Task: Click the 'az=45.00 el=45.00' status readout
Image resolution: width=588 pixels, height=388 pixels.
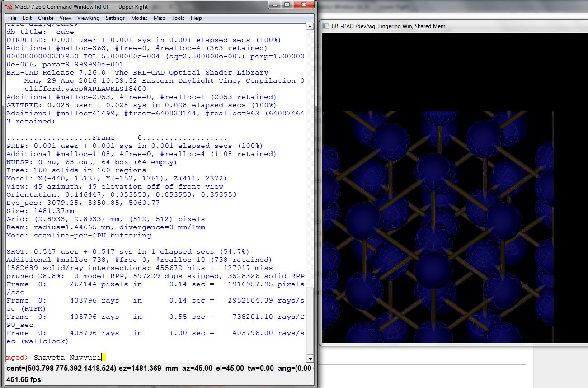Action: 212,369
